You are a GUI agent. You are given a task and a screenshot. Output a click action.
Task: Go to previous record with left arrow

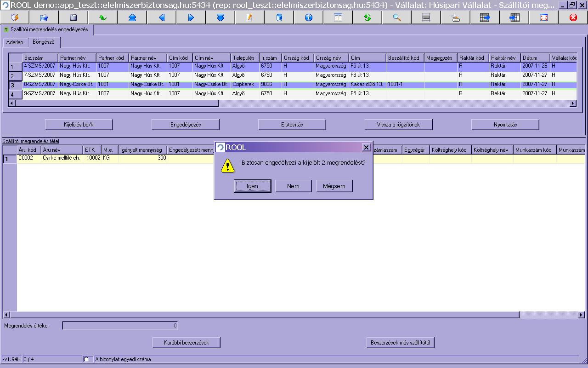click(x=161, y=17)
